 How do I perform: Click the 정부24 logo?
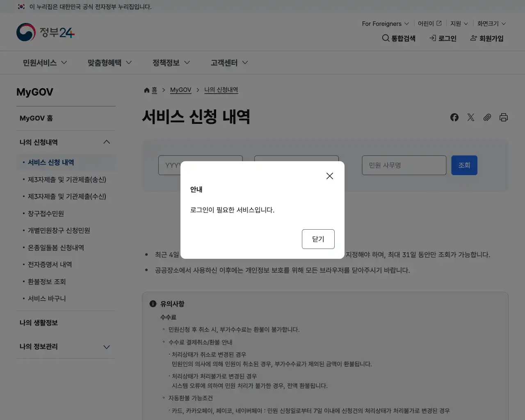pos(46,32)
